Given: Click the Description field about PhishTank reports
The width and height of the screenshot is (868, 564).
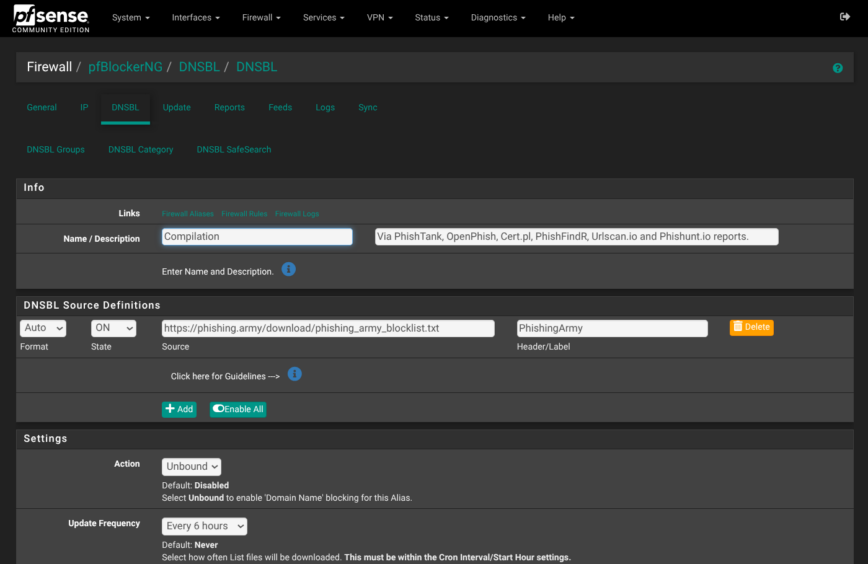Looking at the screenshot, I should pyautogui.click(x=576, y=237).
